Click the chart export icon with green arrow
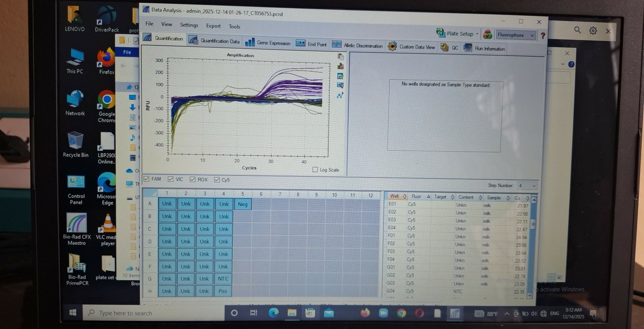 [x=340, y=76]
